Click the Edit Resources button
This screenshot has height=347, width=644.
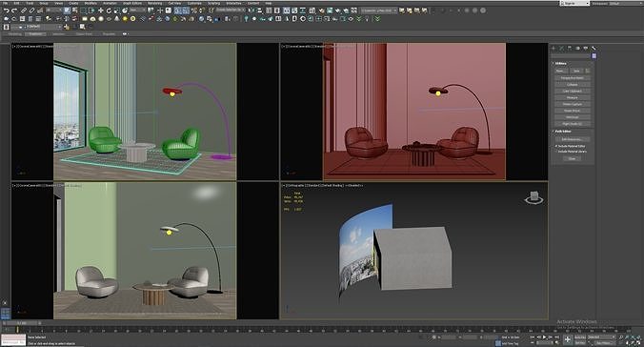pos(573,139)
